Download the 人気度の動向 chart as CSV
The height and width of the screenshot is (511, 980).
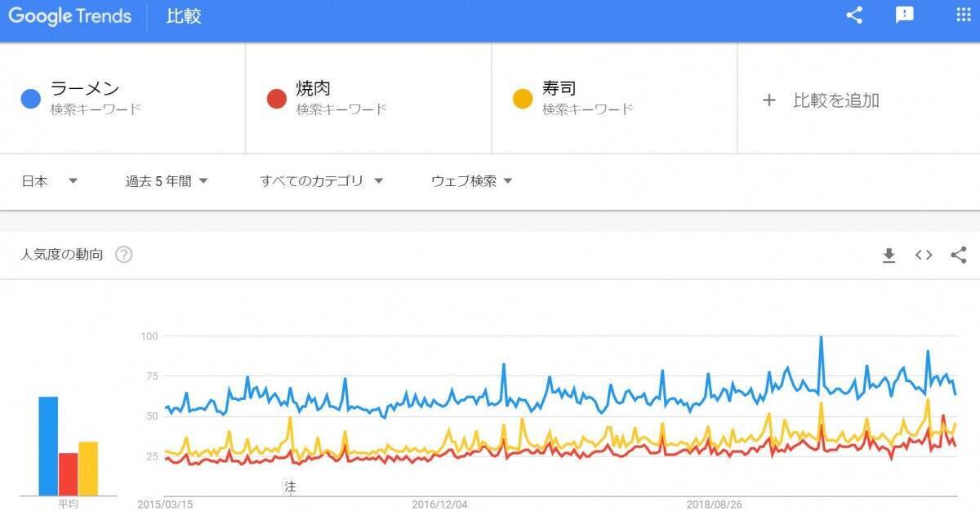[889, 255]
